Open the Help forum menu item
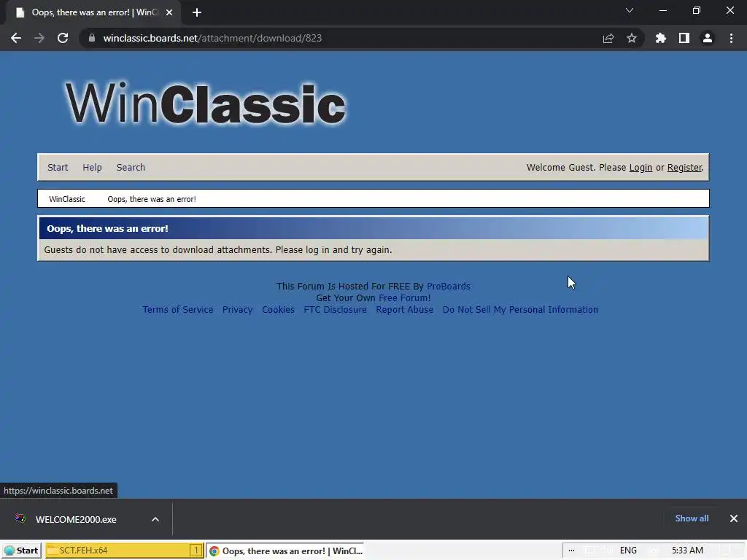The image size is (747, 560). click(x=92, y=167)
